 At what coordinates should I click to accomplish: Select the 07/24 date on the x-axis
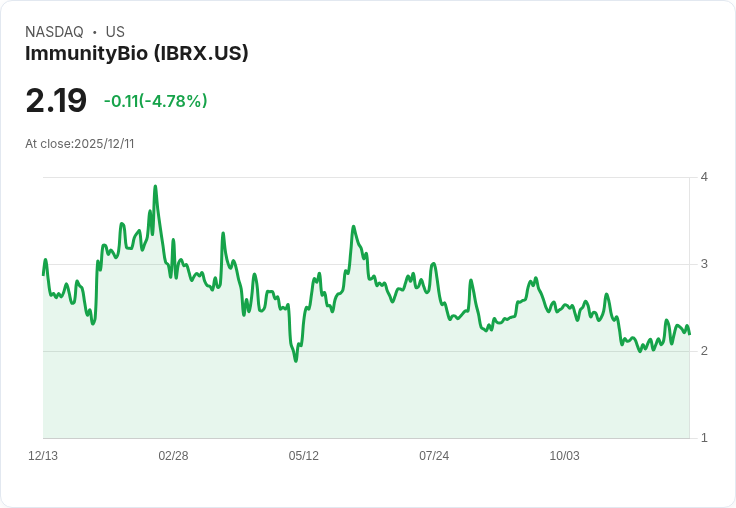pyautogui.click(x=434, y=455)
